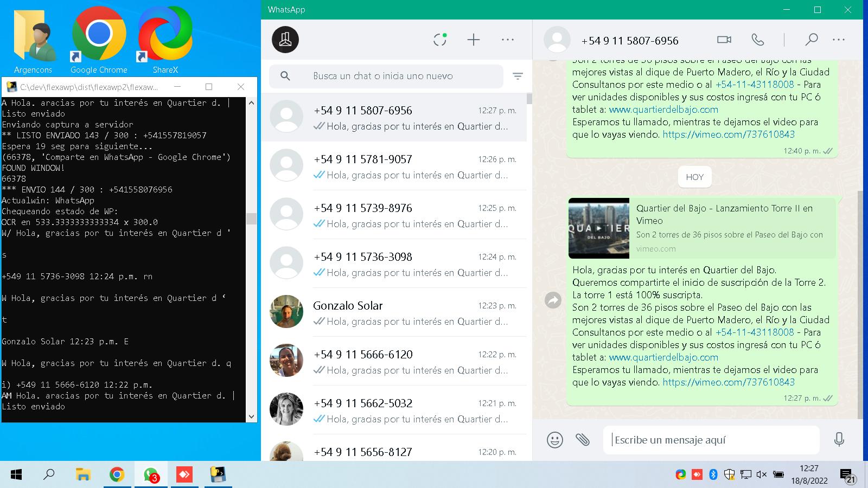Viewport: 868px width, 488px height.
Task: Click ShareX tray icon
Action: pos(680,474)
